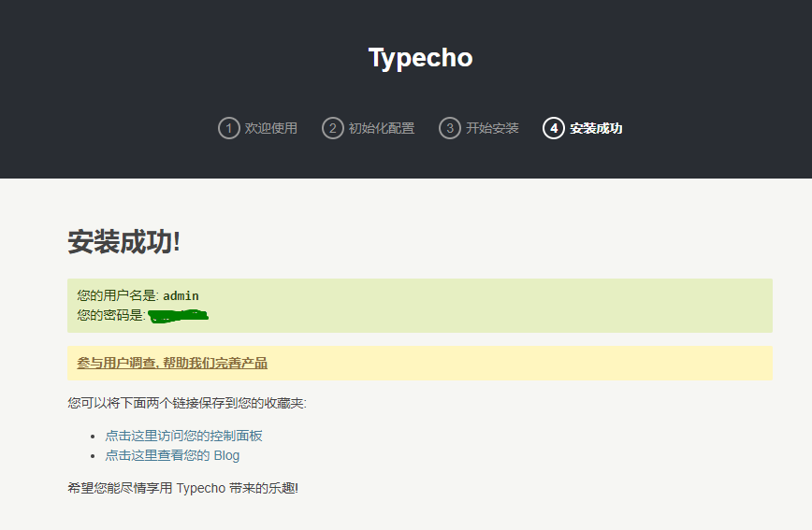The width and height of the screenshot is (812, 530).
Task: Select the active 安装成功 step label
Action: click(x=596, y=128)
